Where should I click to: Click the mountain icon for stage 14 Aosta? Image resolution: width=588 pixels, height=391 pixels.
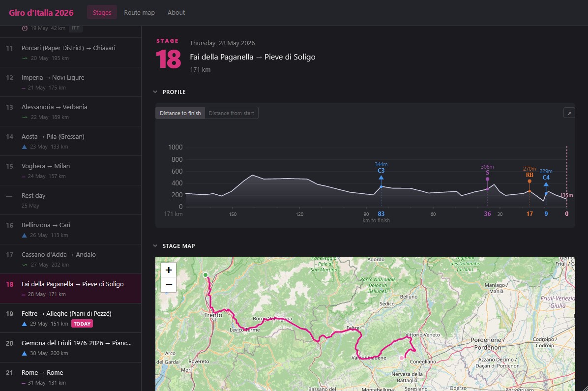pyautogui.click(x=25, y=147)
